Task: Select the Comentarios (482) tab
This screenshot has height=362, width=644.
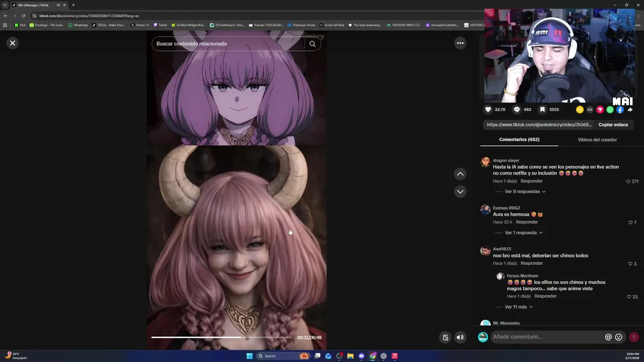Action: [519, 140]
